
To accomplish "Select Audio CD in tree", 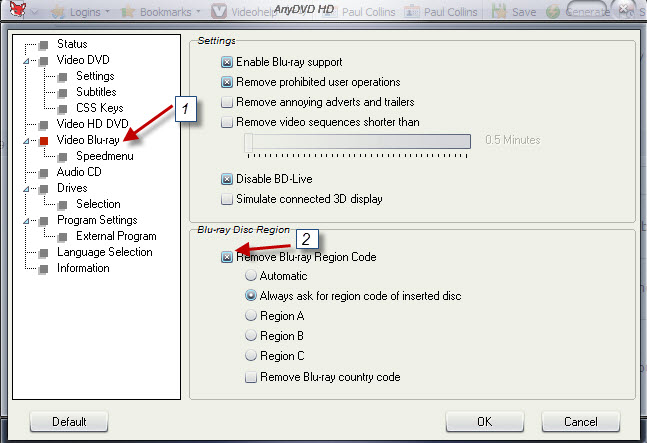I will (x=79, y=172).
